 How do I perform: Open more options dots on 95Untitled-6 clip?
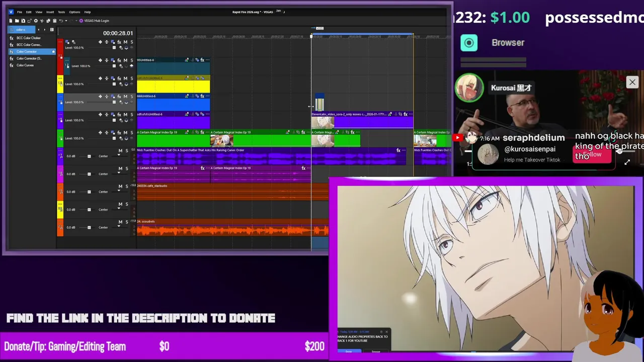tap(207, 60)
